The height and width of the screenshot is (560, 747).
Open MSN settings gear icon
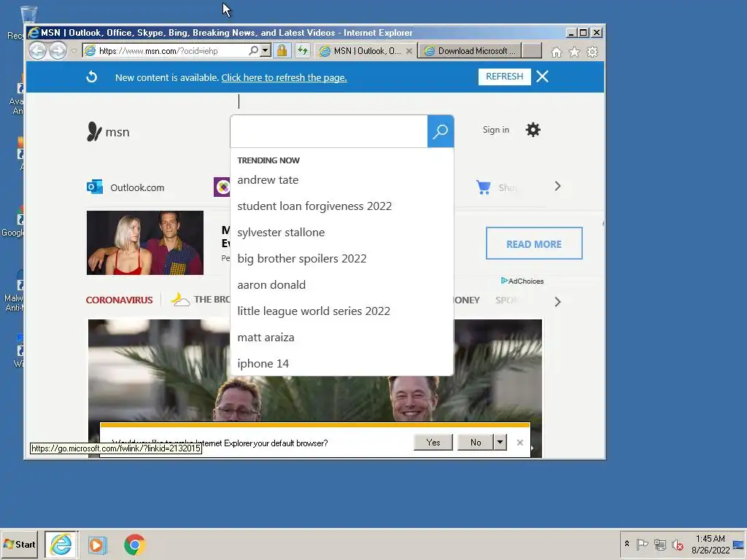pos(533,130)
